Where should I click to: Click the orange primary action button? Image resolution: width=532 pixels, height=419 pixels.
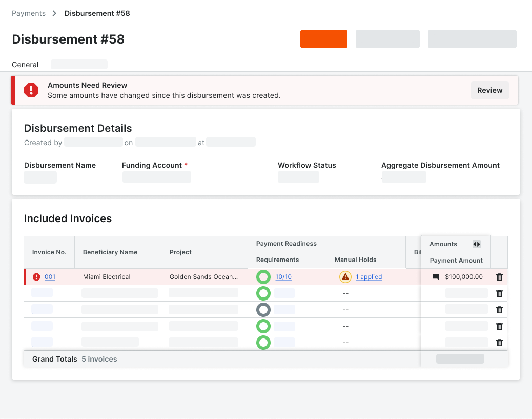click(x=323, y=39)
